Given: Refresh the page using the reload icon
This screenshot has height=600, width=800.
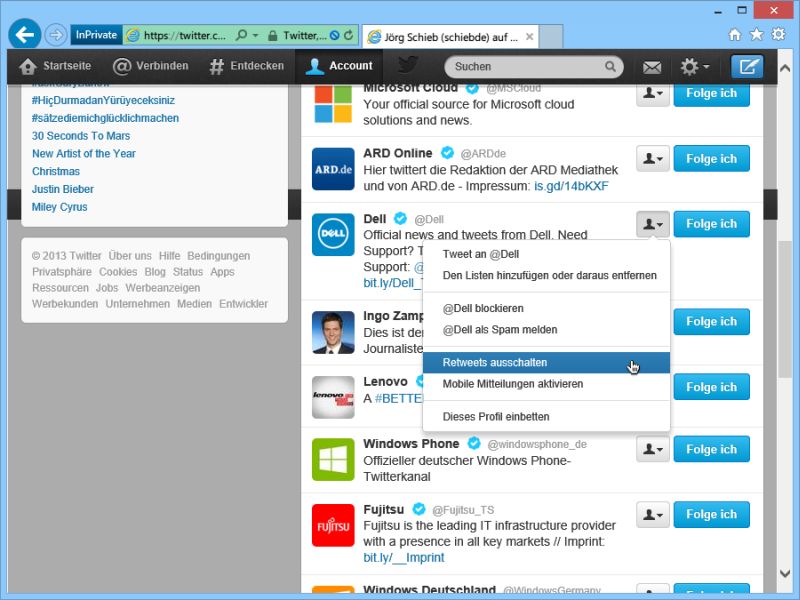Looking at the screenshot, I should pos(348,35).
